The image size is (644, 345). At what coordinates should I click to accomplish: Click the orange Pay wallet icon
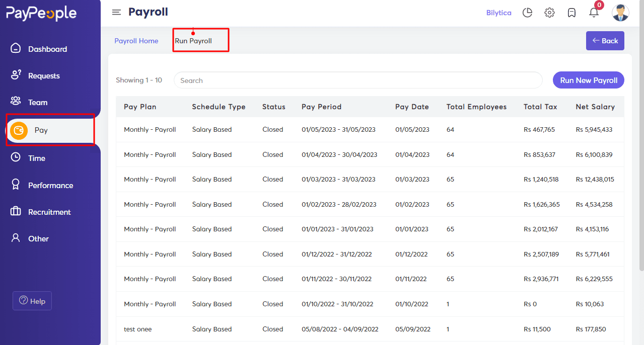(x=19, y=131)
